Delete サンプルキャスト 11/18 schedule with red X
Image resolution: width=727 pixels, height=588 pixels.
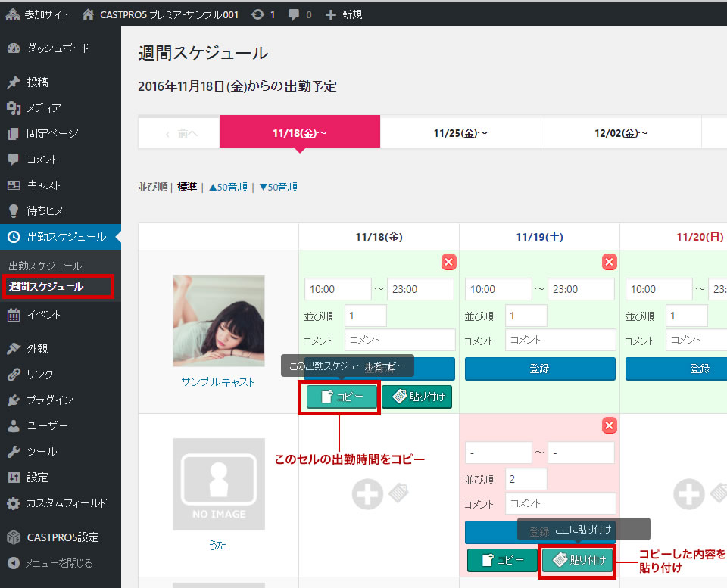point(448,263)
